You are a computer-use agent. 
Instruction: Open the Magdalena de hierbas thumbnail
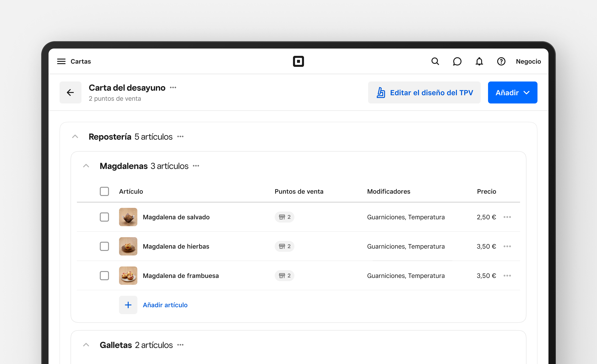coord(128,247)
